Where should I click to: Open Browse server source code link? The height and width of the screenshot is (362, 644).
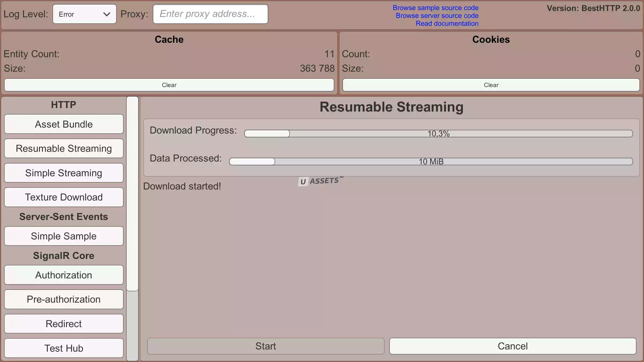pos(437,16)
